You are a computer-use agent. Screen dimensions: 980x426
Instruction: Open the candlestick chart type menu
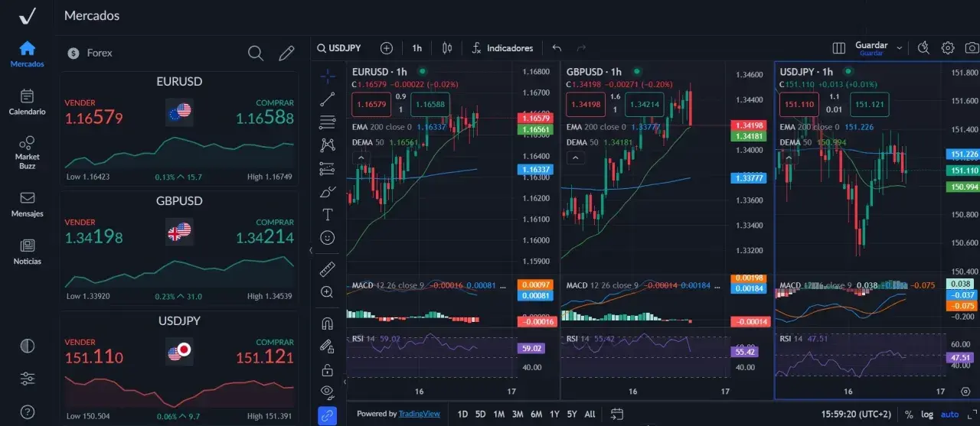coord(447,48)
